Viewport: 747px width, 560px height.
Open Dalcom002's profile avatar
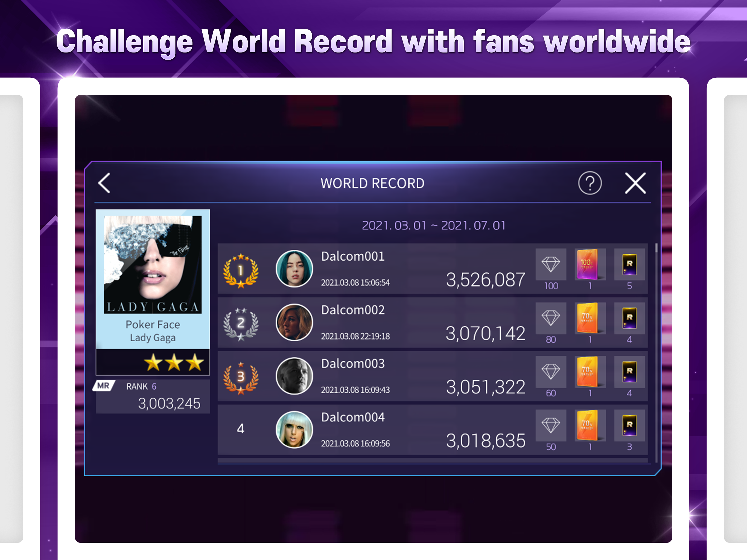294,322
